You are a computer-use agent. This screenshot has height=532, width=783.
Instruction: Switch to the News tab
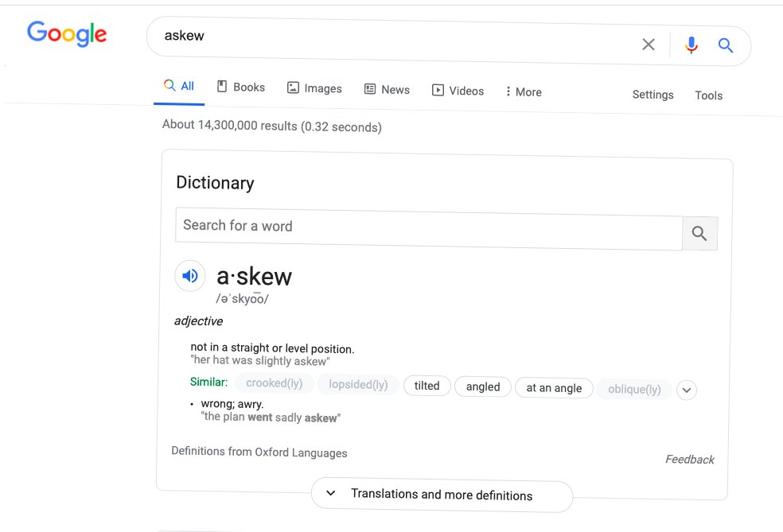[387, 90]
